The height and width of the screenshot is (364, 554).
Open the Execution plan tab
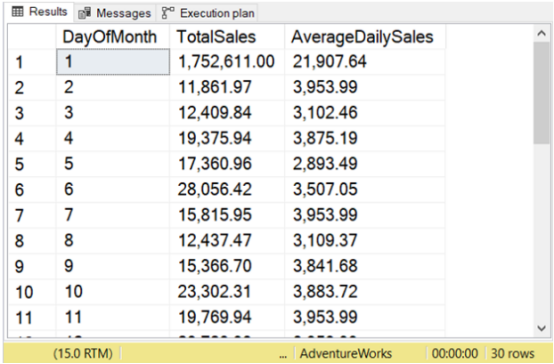tap(209, 13)
